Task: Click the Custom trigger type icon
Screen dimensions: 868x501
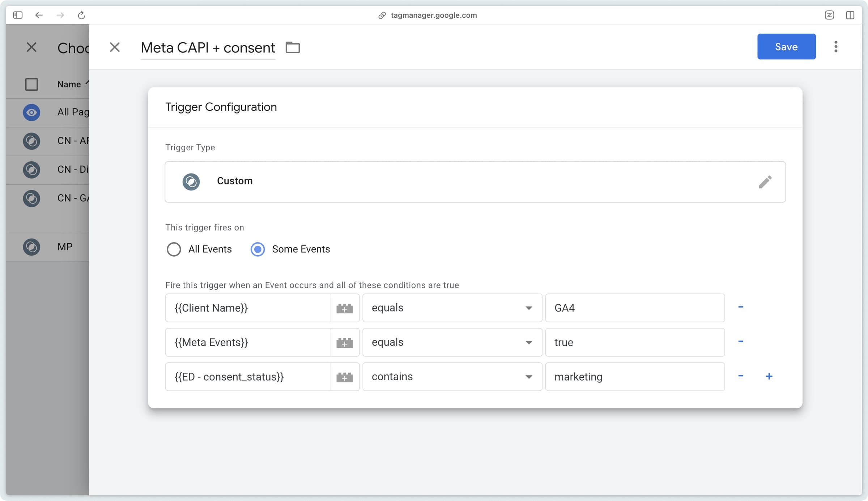Action: [x=191, y=182]
